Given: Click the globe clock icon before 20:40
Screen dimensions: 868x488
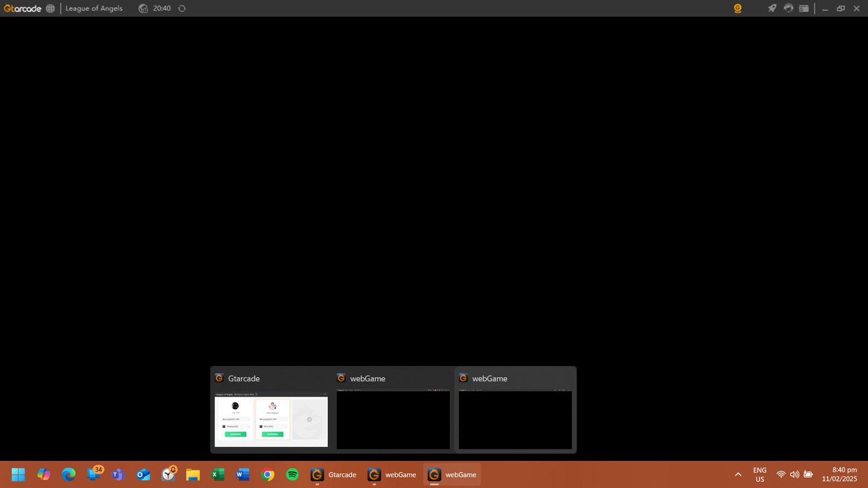Looking at the screenshot, I should coord(143,8).
